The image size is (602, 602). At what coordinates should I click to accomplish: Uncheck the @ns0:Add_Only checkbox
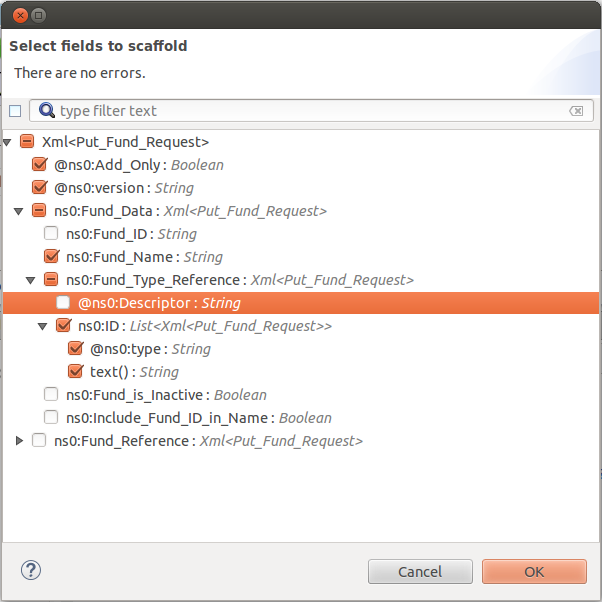(x=40, y=165)
